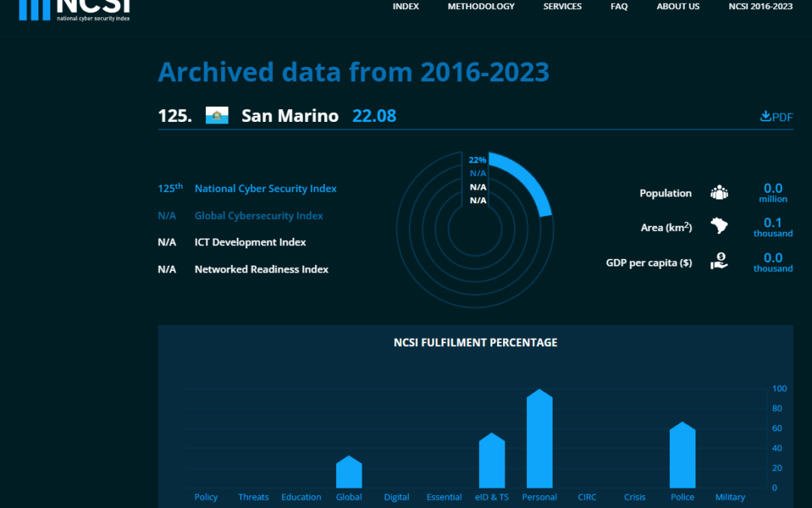Click the Personal bar in chart
This screenshot has width=812, height=508.
pos(540,439)
